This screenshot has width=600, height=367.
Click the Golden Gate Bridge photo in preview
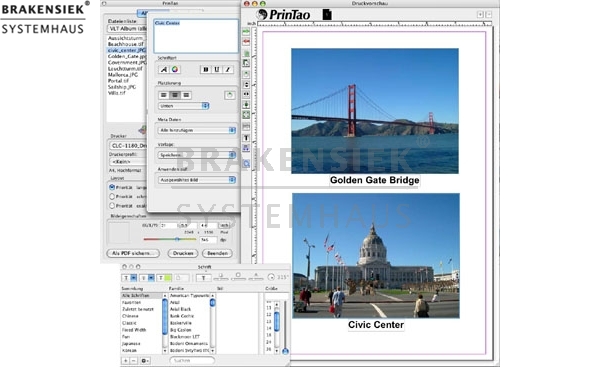coord(375,111)
